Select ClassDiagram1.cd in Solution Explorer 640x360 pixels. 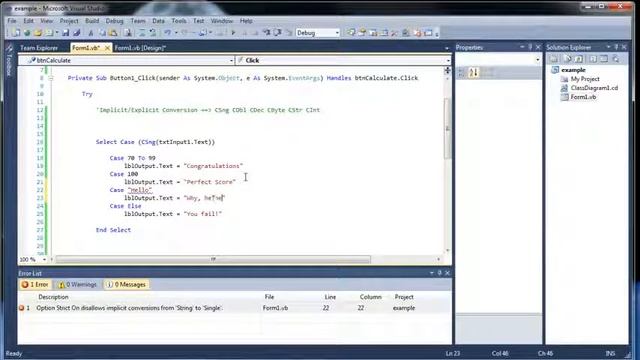594,88
